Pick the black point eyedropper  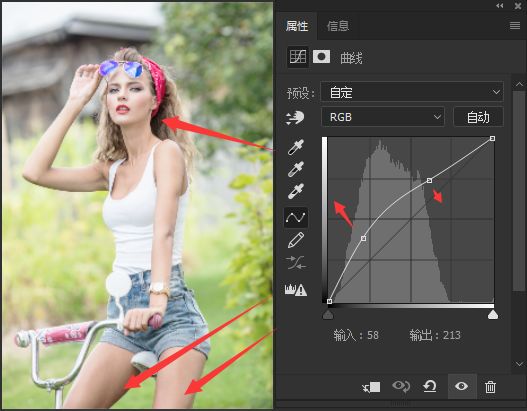click(x=296, y=147)
